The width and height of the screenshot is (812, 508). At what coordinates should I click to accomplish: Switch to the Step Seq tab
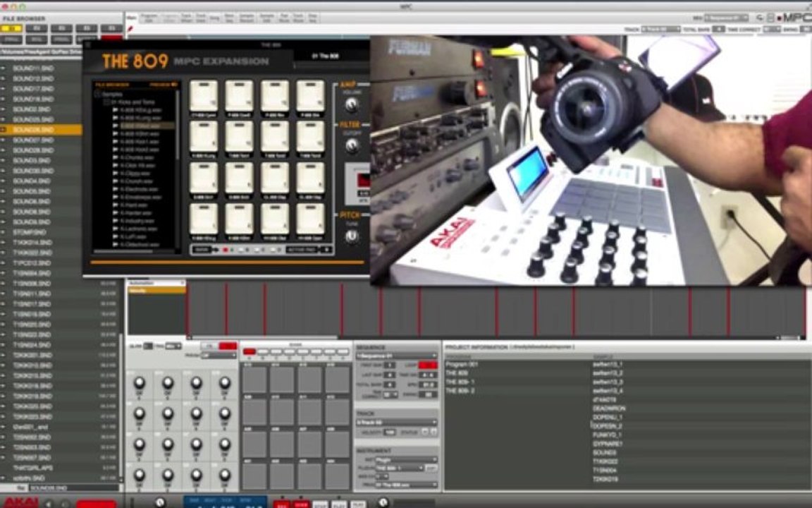click(312, 18)
